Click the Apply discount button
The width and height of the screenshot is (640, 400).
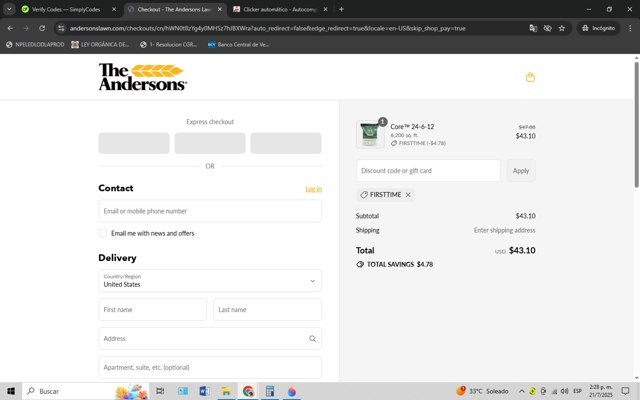tap(521, 171)
